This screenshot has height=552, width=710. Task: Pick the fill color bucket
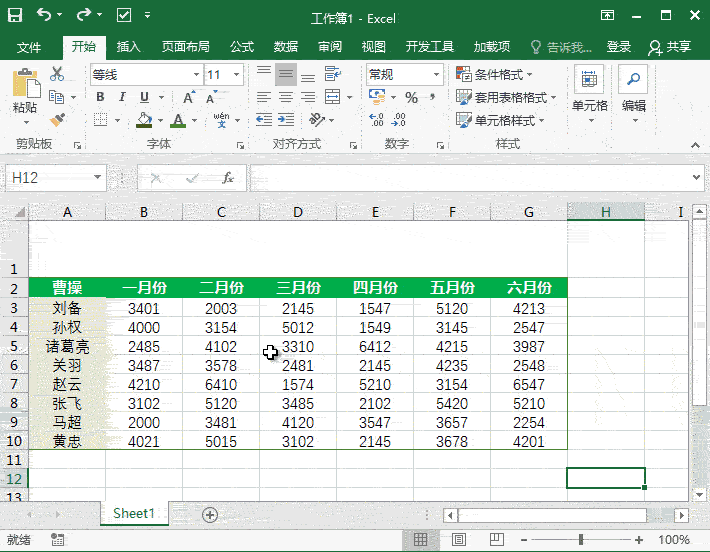144,120
